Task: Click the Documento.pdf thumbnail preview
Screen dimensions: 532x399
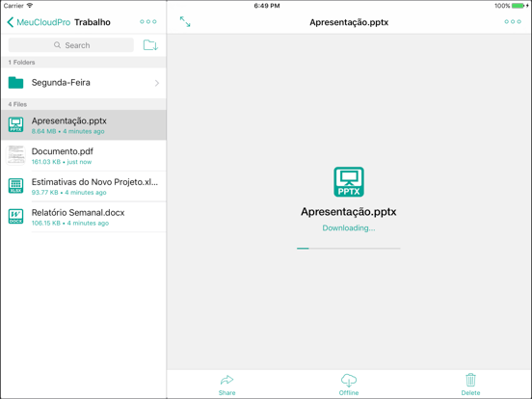Action: tap(15, 155)
